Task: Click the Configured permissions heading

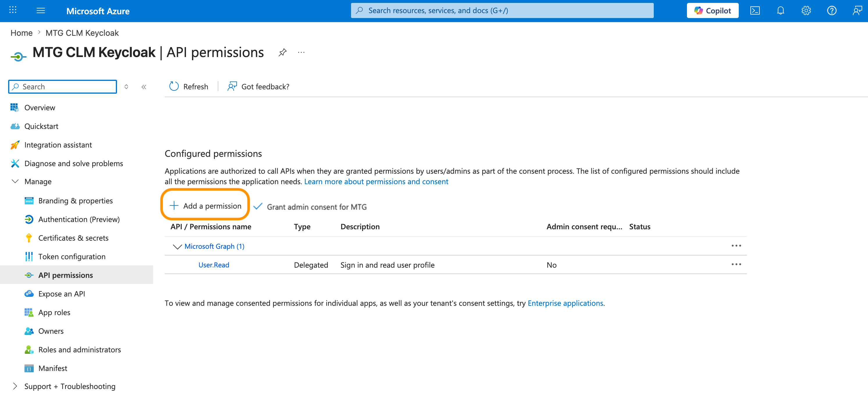Action: tap(213, 154)
